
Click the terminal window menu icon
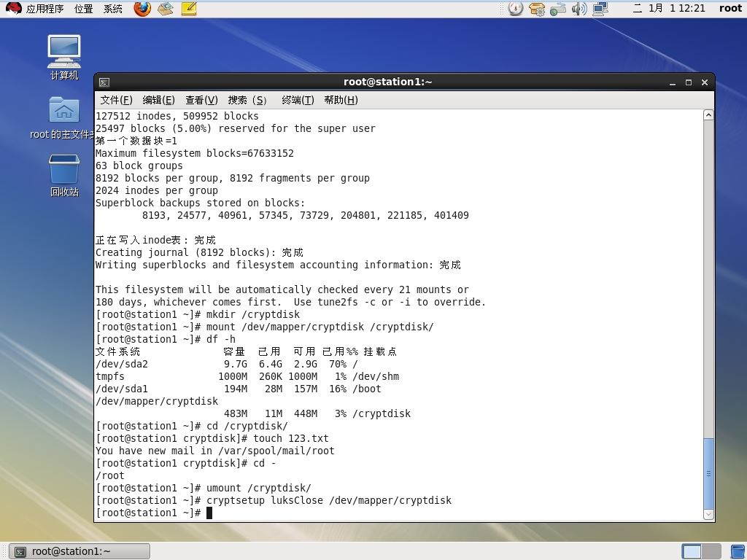click(x=104, y=82)
